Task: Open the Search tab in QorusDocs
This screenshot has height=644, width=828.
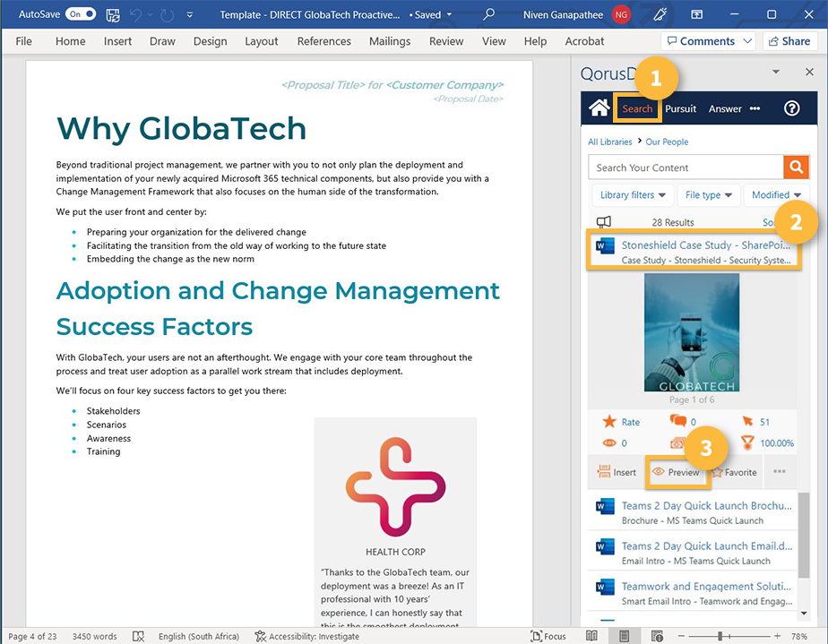Action: [x=637, y=108]
